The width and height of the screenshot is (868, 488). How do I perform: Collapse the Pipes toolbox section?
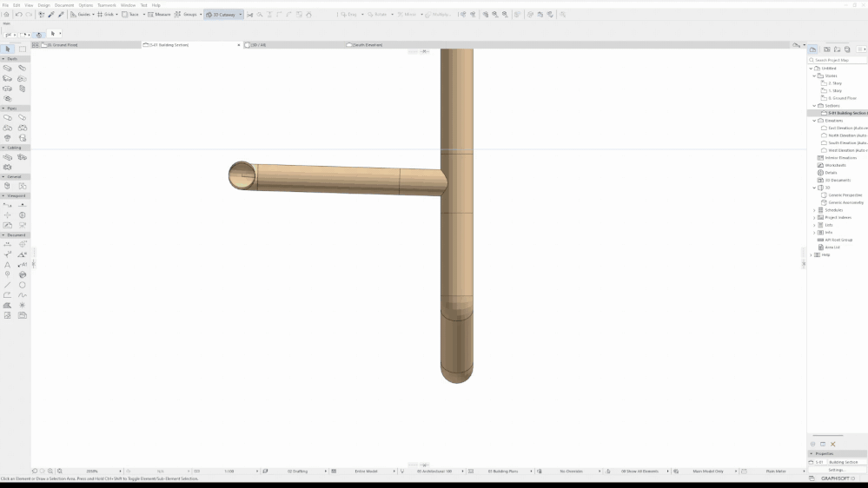click(x=3, y=109)
